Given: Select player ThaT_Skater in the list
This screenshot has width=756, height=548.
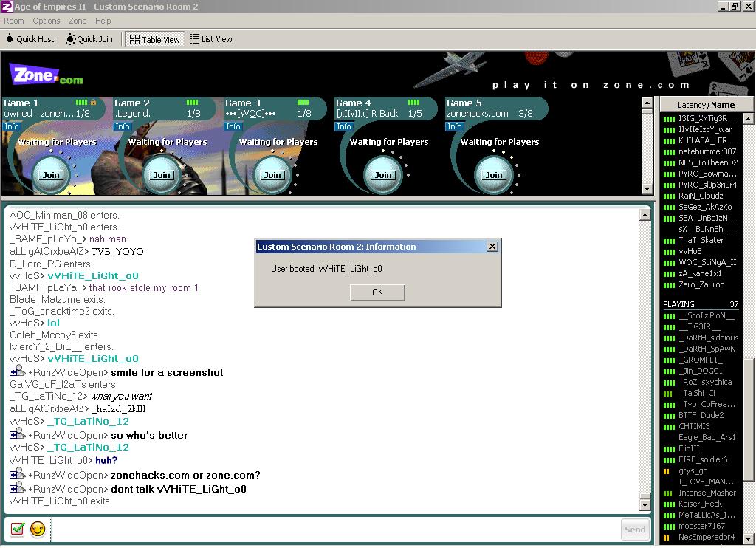Looking at the screenshot, I should tap(701, 240).
